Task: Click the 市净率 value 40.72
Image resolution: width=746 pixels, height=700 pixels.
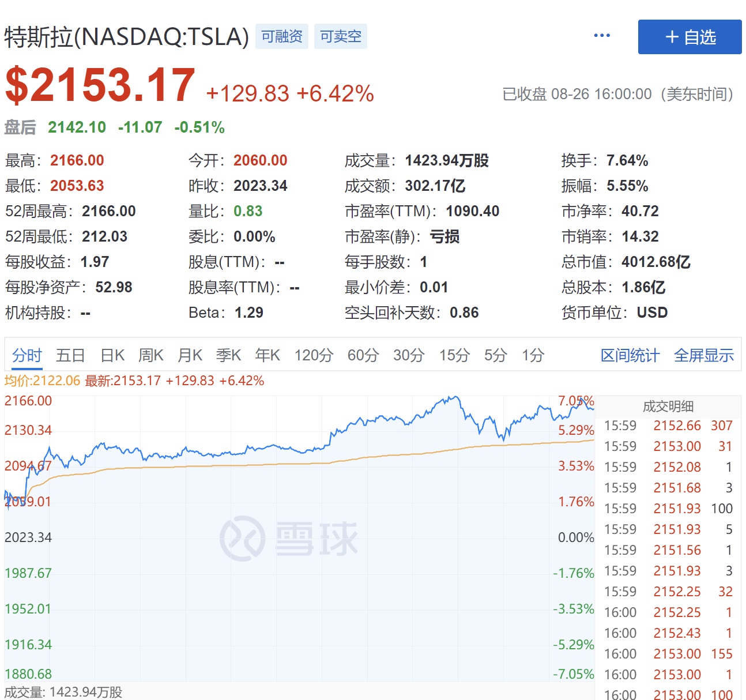Action: point(640,211)
